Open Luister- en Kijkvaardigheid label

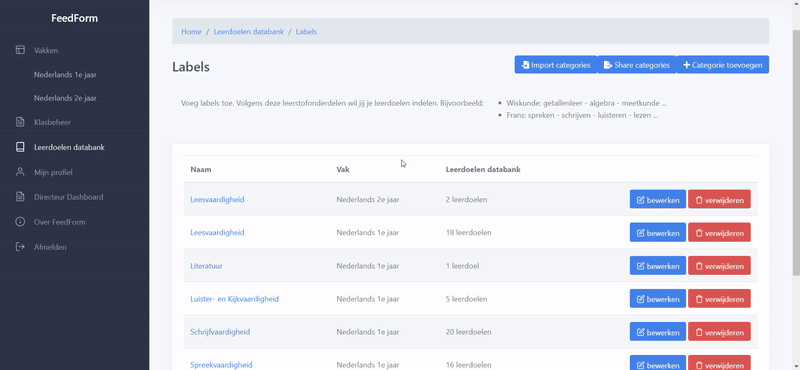[x=235, y=299]
